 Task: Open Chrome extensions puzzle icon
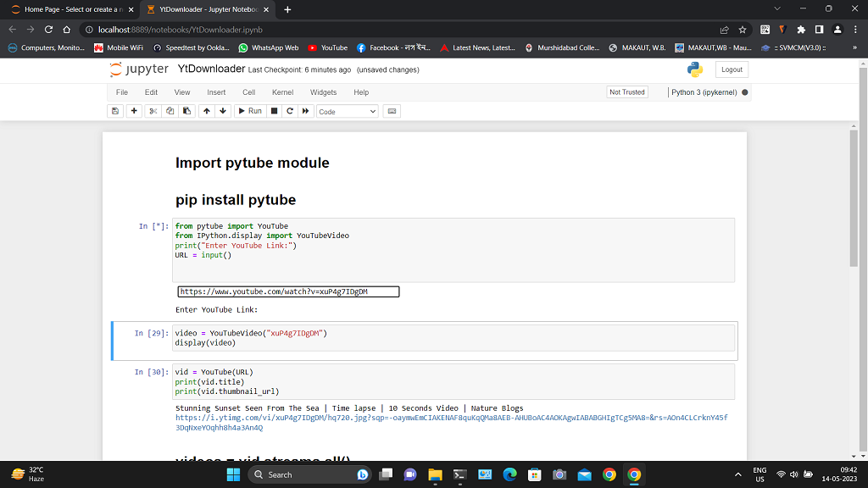801,30
